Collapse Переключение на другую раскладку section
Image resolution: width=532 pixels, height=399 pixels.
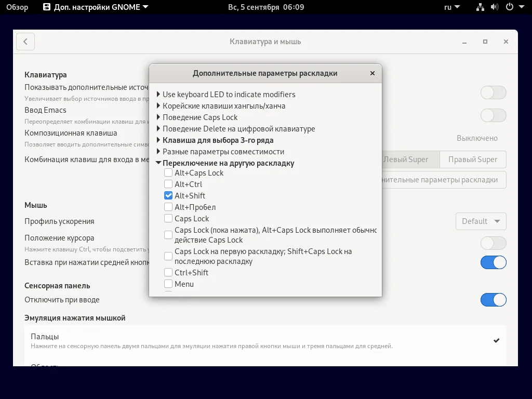click(x=159, y=163)
